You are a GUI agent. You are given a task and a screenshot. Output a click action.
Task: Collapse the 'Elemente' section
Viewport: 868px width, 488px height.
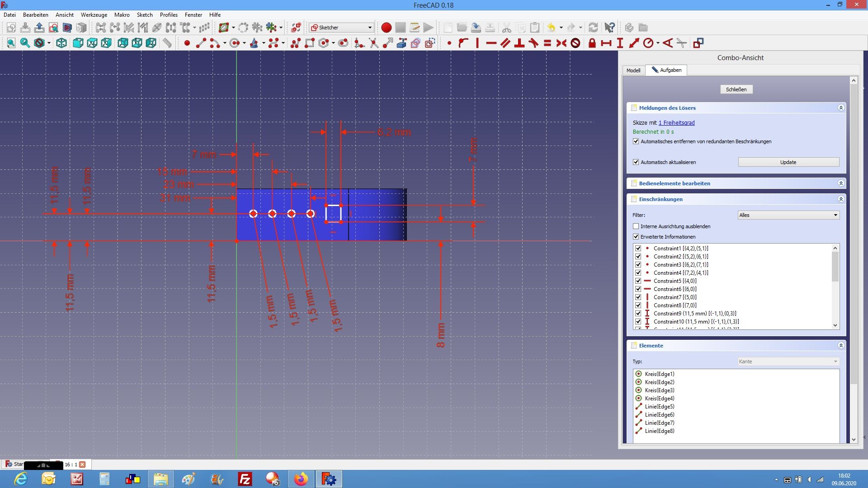(x=841, y=346)
